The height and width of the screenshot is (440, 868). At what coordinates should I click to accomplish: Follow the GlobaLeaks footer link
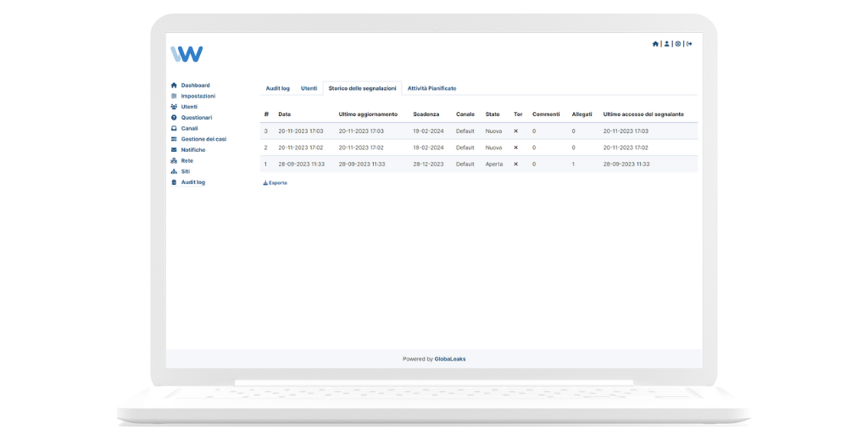(x=450, y=359)
